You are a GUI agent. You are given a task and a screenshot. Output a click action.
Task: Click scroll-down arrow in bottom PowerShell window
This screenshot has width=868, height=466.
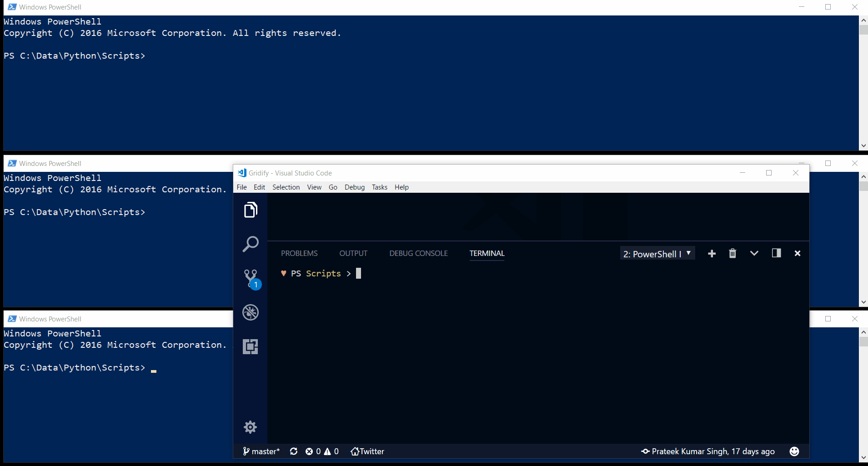863,457
